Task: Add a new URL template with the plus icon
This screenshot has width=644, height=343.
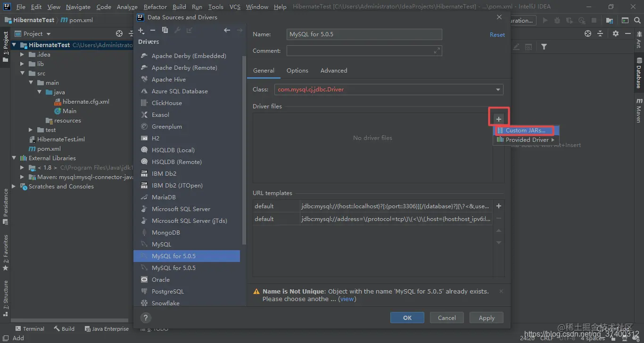Action: pyautogui.click(x=499, y=206)
